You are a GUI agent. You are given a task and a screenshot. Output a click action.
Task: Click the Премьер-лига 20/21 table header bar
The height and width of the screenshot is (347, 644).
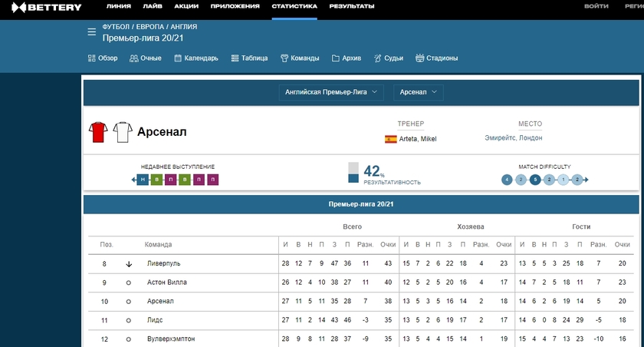coord(361,204)
